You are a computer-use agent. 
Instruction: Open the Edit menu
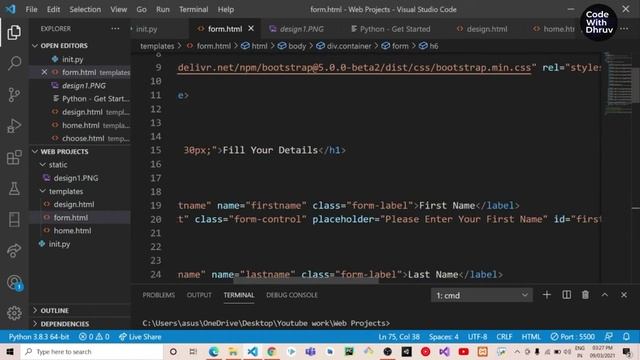[53, 9]
